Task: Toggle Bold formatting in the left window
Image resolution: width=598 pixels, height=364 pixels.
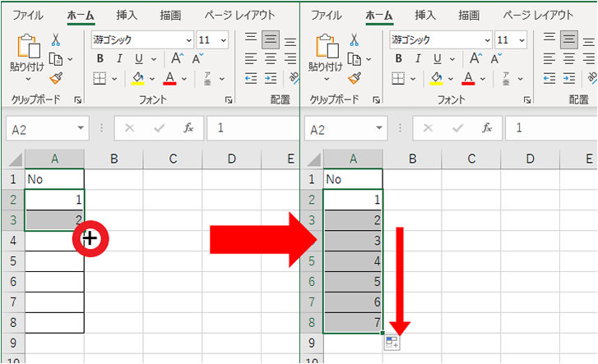Action: (100, 58)
